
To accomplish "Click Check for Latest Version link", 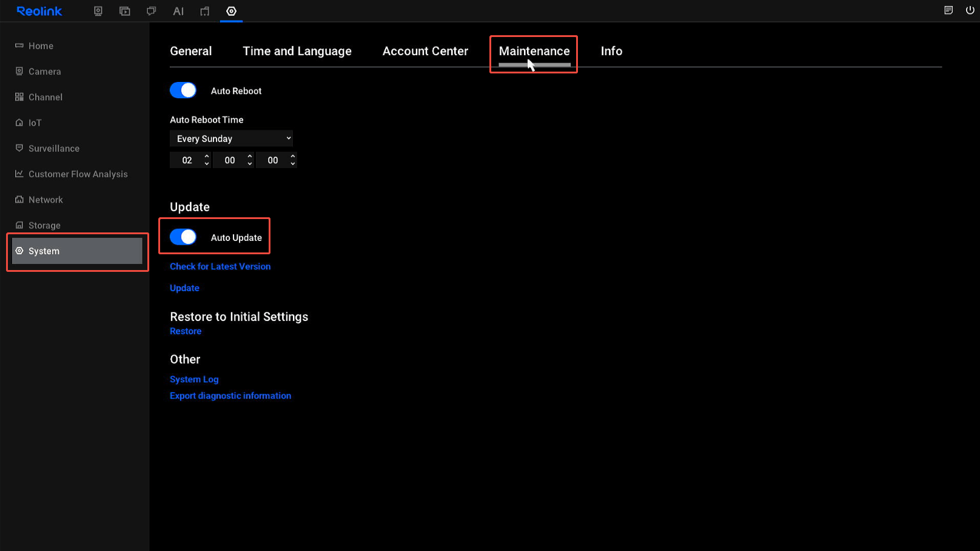I will pos(220,266).
